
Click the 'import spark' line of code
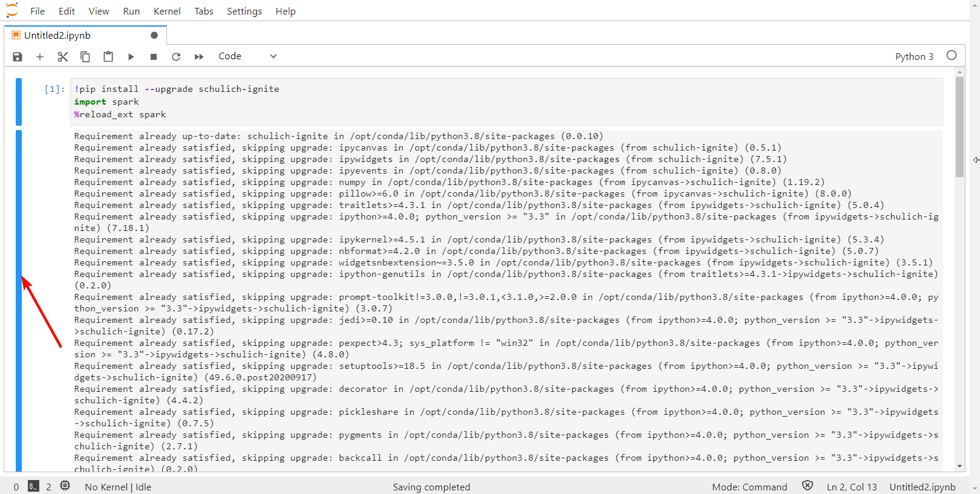click(x=106, y=102)
